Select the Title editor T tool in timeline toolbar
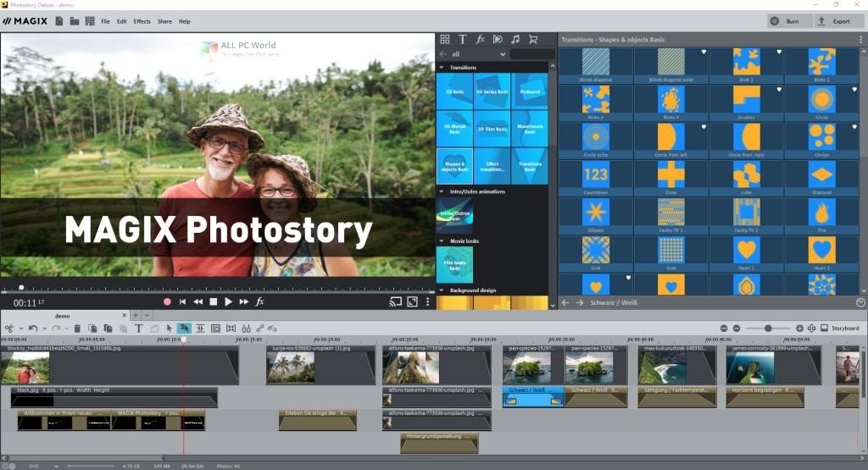Screen dimensions: 868x470 point(139,329)
